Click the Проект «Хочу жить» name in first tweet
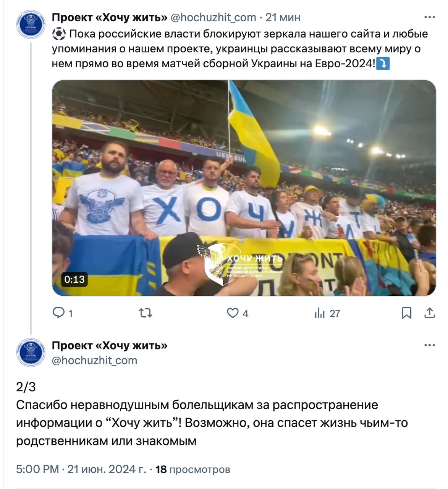The height and width of the screenshot is (489, 448). [110, 18]
